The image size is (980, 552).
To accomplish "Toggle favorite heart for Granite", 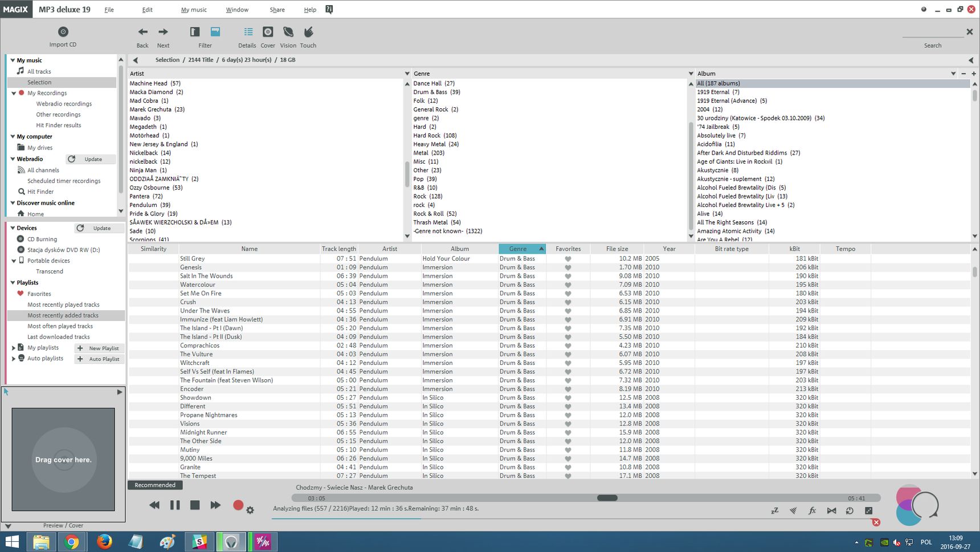I will pyautogui.click(x=568, y=467).
